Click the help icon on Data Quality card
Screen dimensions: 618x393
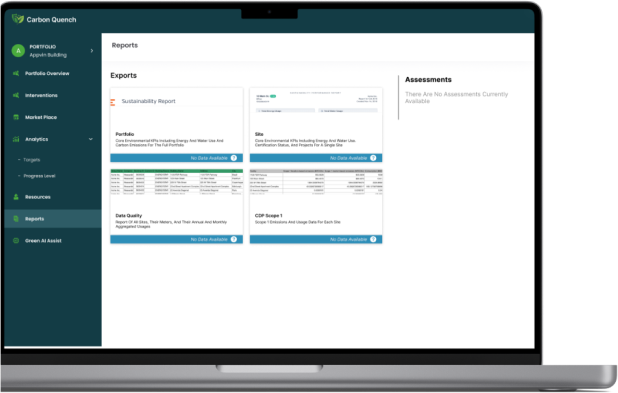(234, 239)
